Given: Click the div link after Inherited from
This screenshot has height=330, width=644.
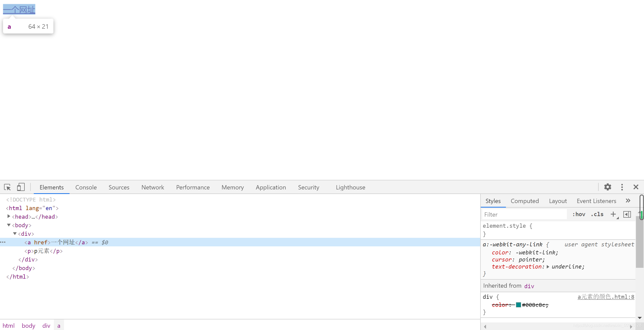Looking at the screenshot, I should tap(529, 286).
